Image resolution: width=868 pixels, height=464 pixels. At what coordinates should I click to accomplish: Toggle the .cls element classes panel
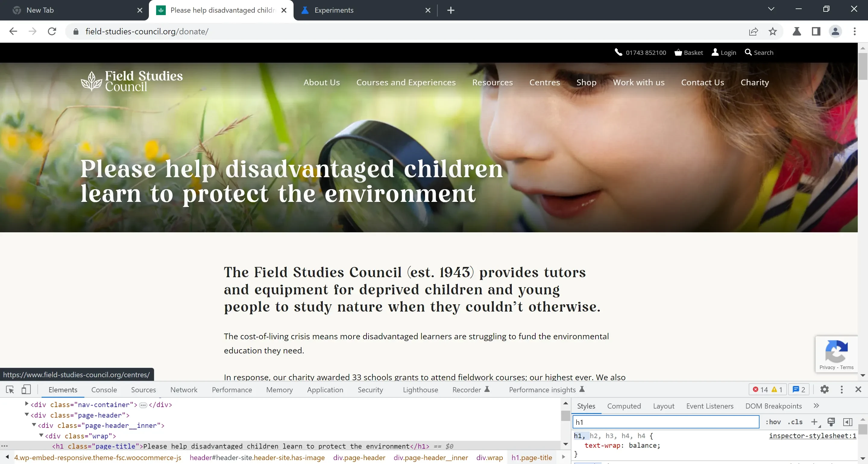point(795,422)
